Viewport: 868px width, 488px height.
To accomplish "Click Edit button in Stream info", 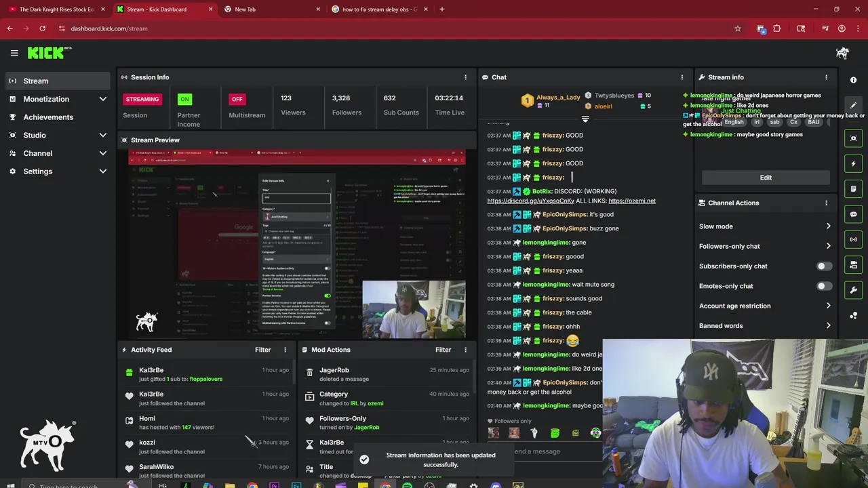I will [x=766, y=178].
